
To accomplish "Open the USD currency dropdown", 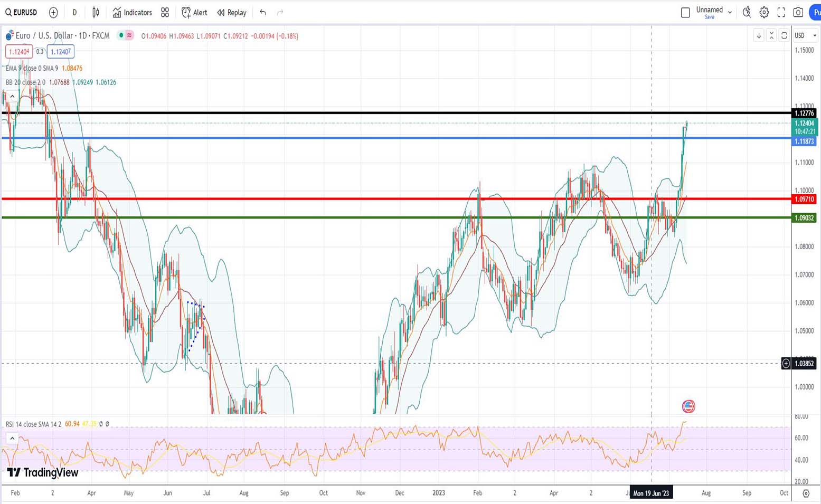I will (805, 35).
